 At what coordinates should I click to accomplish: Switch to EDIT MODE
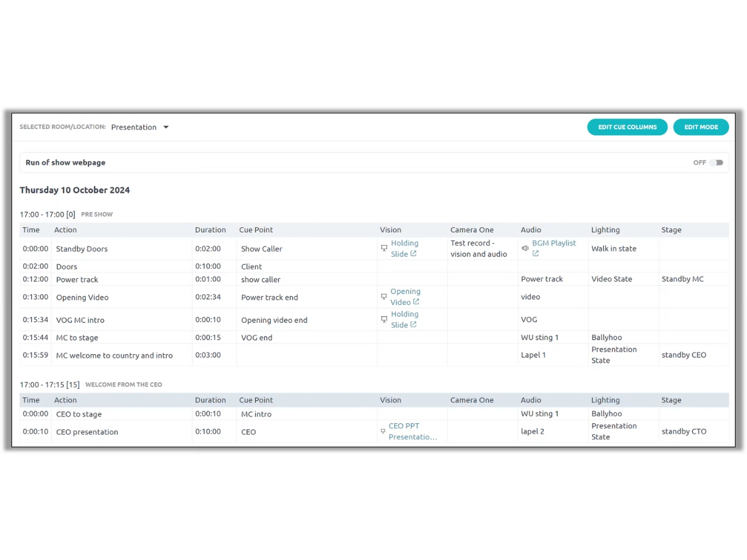(x=701, y=127)
